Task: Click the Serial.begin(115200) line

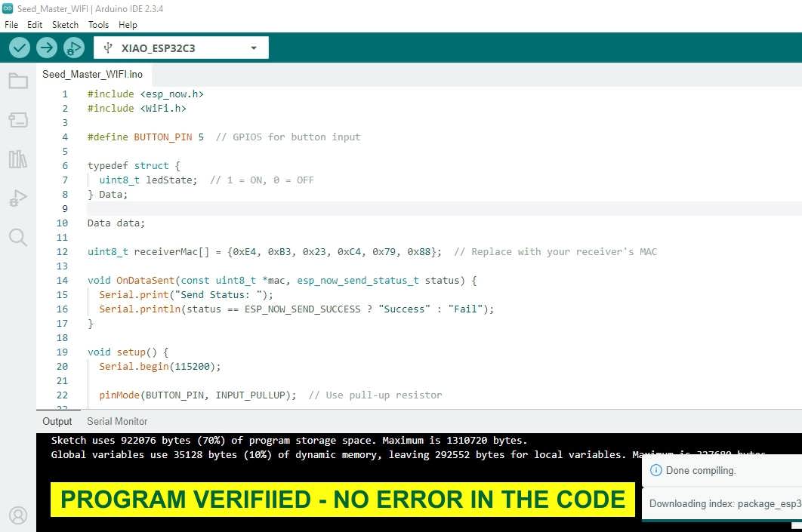Action: 159,366
